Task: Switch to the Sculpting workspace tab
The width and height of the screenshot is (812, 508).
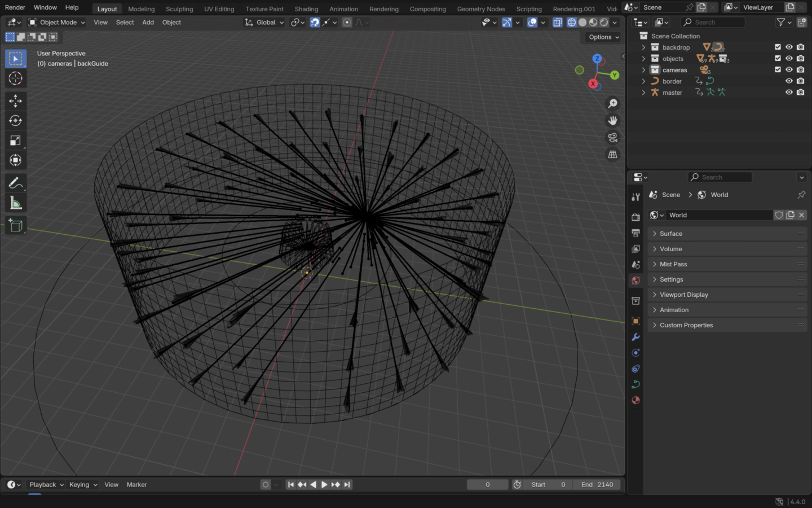Action: (179, 9)
